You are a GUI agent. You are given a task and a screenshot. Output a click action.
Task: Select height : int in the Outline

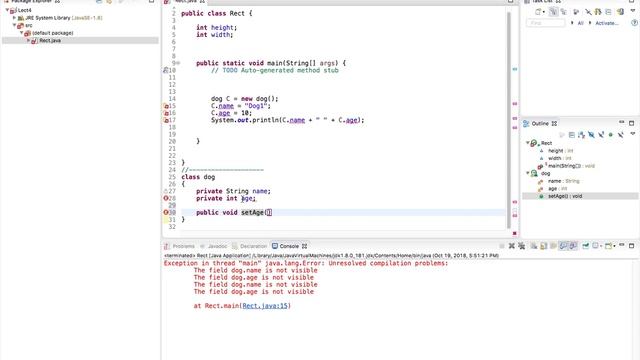(x=560, y=151)
